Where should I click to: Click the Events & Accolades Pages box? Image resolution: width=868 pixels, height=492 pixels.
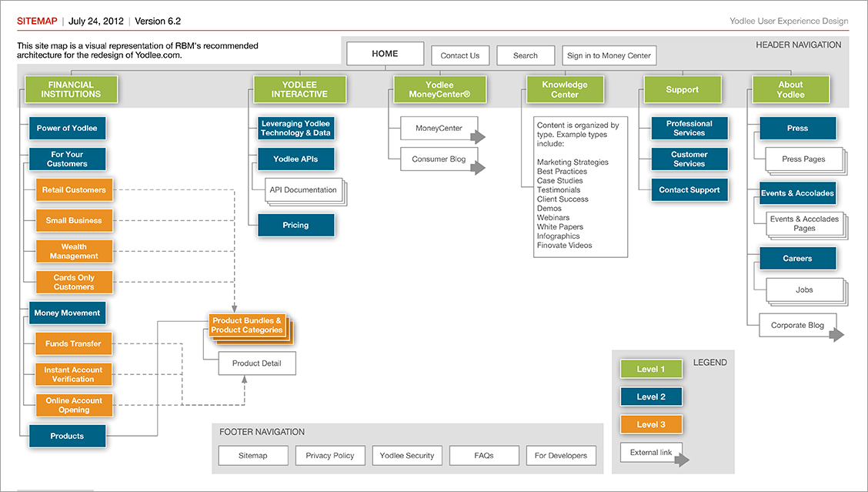804,223
